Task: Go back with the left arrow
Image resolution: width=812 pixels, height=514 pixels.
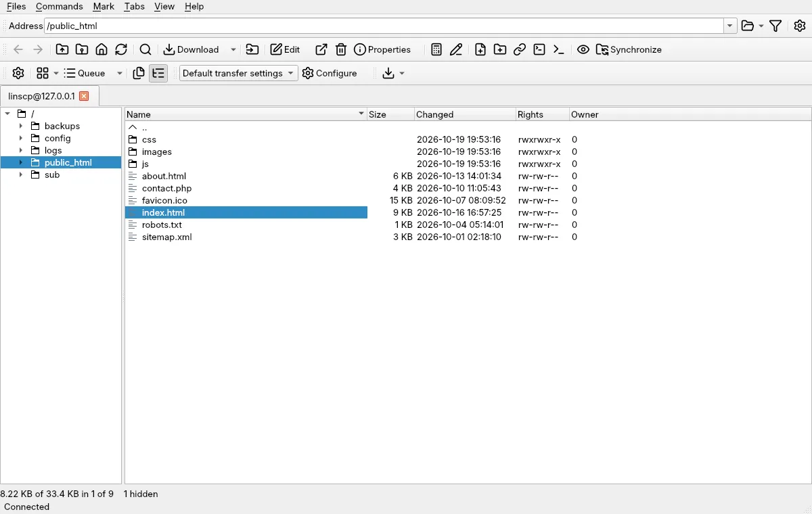Action: [18, 49]
